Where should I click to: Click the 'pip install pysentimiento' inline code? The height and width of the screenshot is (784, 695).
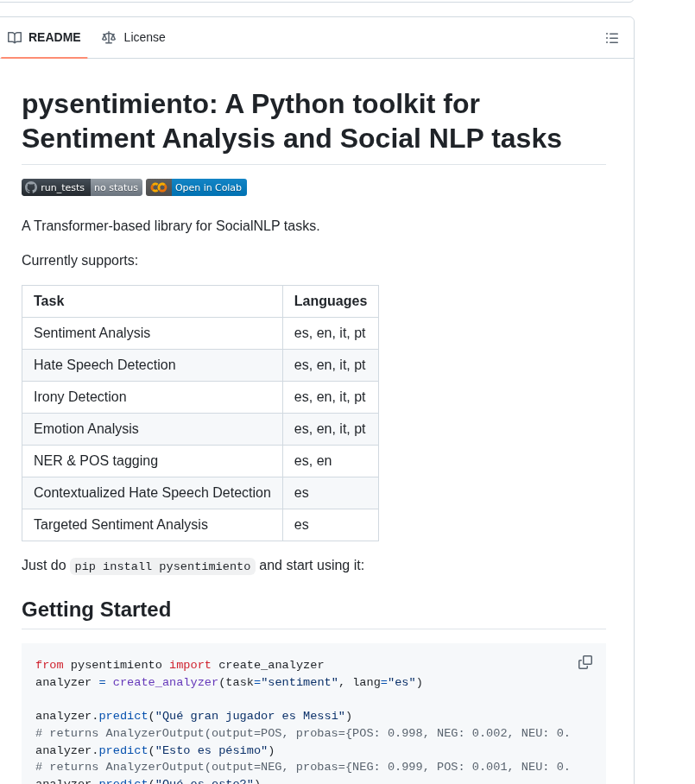pos(162,566)
